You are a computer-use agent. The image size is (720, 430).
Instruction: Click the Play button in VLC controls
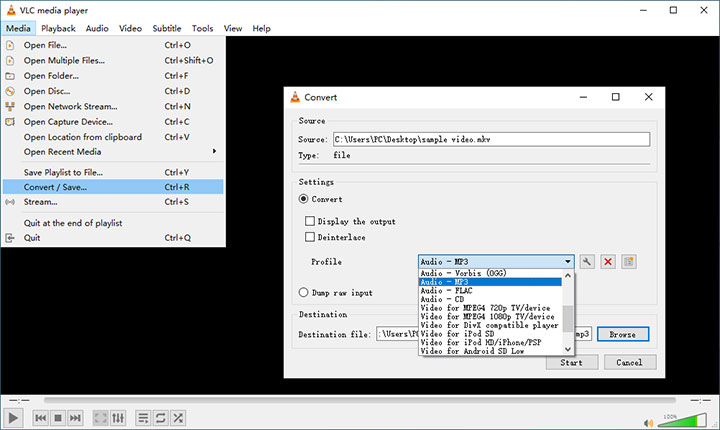point(13,418)
